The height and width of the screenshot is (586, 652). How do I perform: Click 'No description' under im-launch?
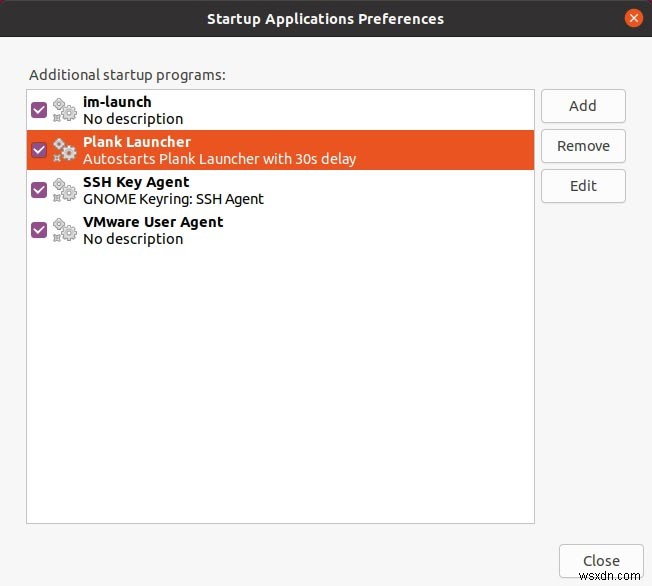click(x=133, y=119)
